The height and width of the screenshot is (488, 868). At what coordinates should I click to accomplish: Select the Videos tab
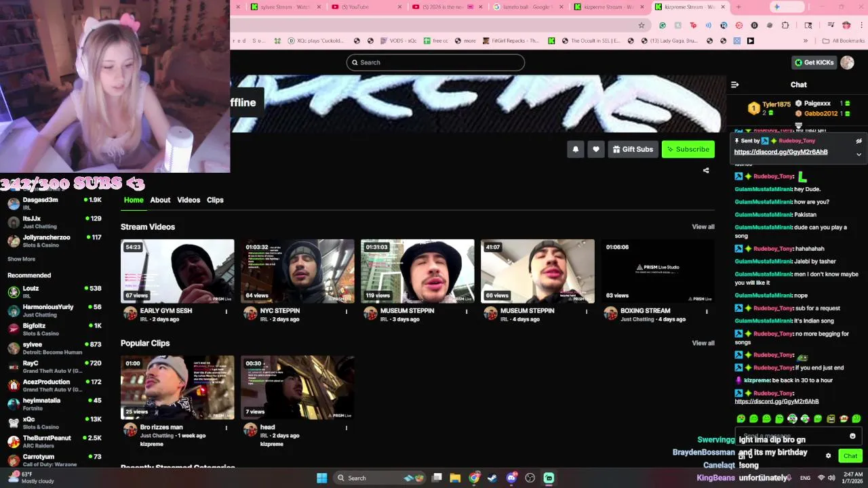[x=189, y=200]
